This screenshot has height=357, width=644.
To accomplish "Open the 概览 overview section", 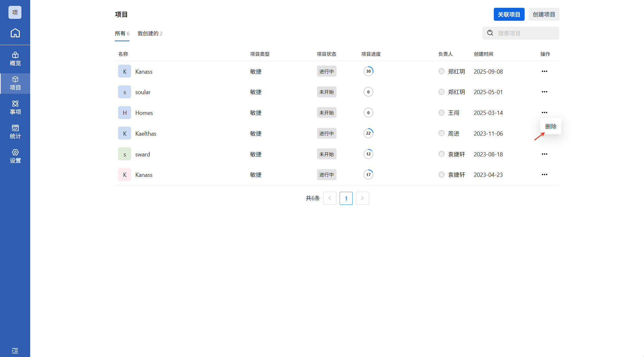I will [15, 59].
